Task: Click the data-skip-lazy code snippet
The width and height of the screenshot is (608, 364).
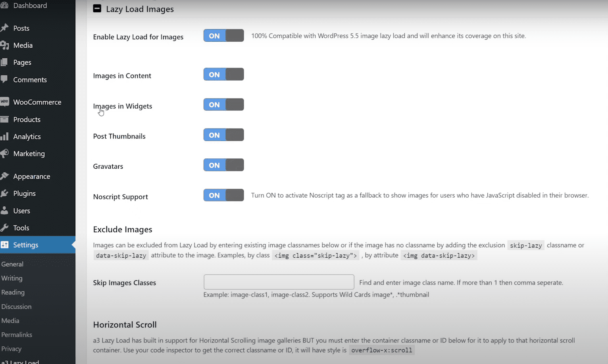Action: click(x=121, y=256)
